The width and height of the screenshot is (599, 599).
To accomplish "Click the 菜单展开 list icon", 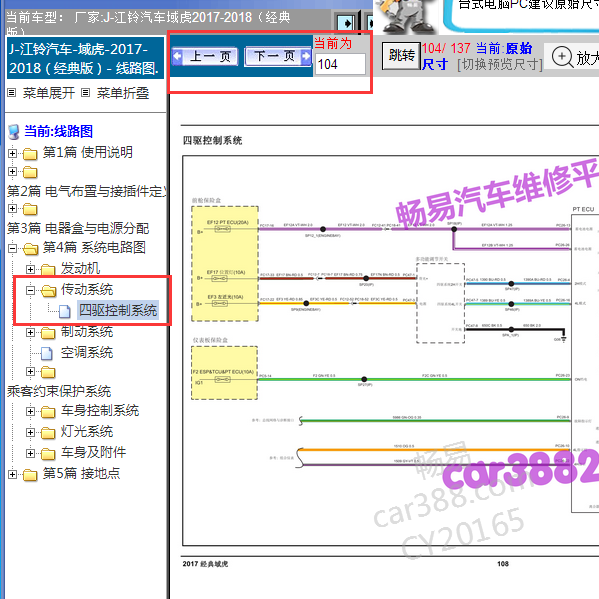I will tap(12, 92).
